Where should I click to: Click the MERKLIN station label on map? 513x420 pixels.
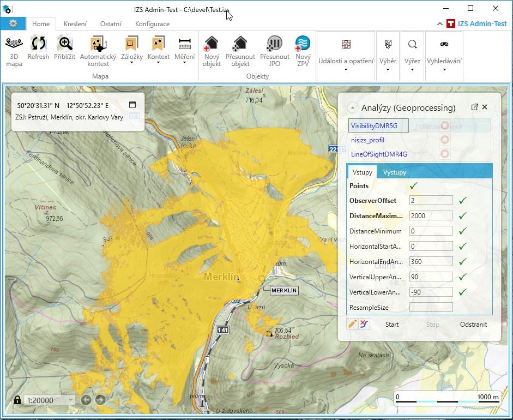tap(284, 290)
